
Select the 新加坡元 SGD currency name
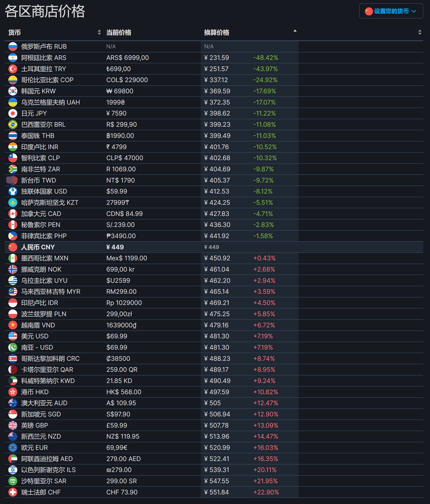tap(41, 414)
